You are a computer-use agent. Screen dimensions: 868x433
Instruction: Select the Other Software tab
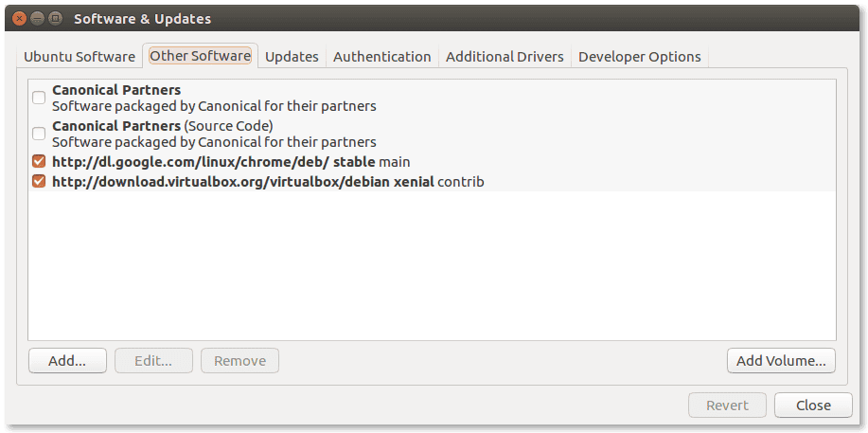(x=201, y=56)
